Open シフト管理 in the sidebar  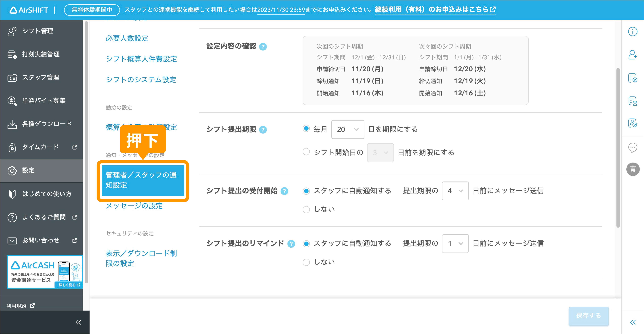pyautogui.click(x=41, y=31)
